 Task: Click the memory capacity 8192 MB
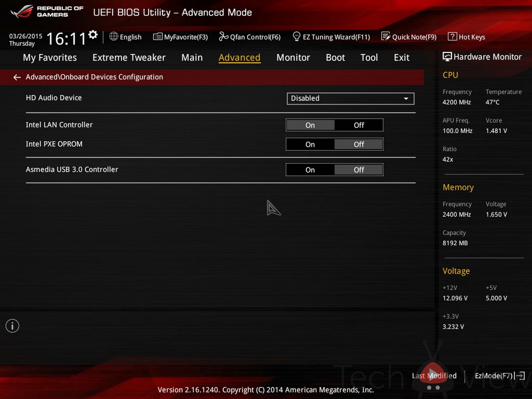pyautogui.click(x=455, y=243)
